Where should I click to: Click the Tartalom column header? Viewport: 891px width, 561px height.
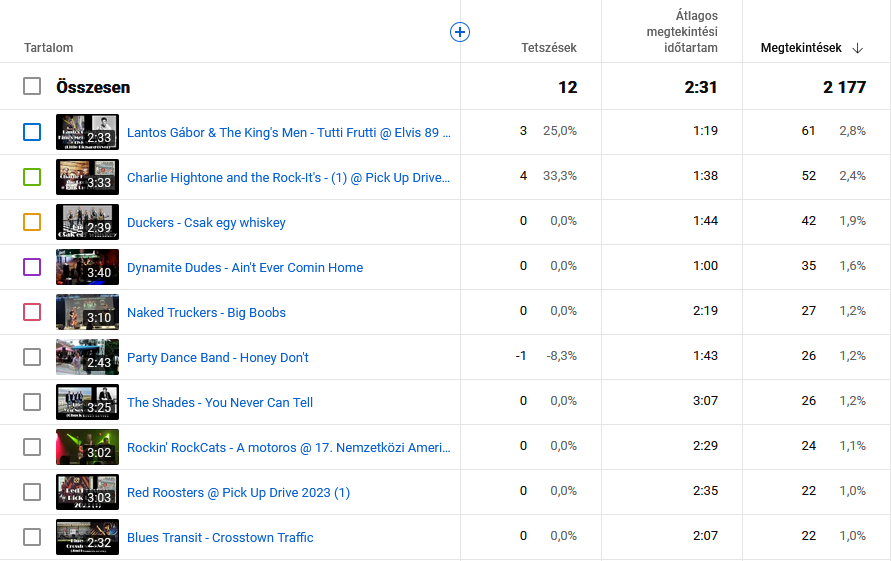coord(49,48)
